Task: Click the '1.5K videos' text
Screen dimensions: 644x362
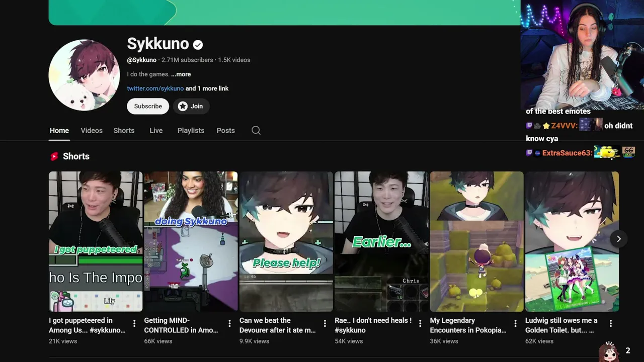Action: [234, 60]
